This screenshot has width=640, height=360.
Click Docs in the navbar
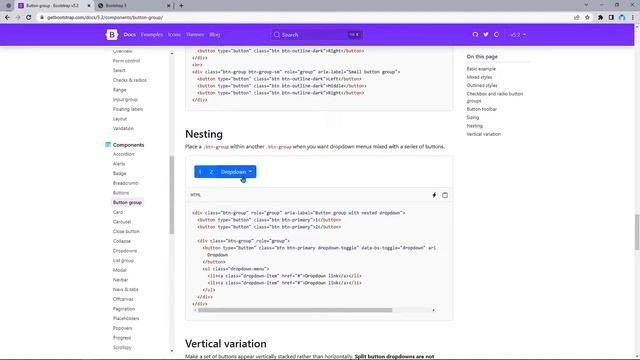(x=129, y=35)
